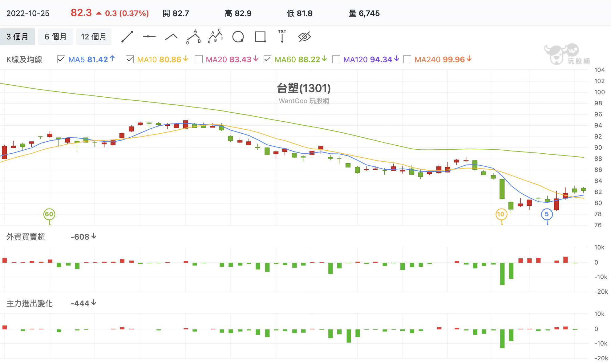Choose the circle drawing tool
Screen dimensions: 611x364
click(238, 36)
